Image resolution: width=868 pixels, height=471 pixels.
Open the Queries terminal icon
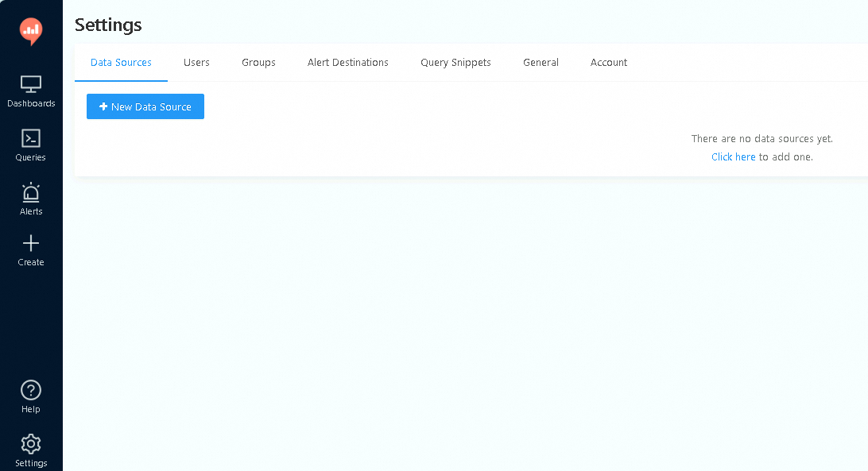click(x=31, y=138)
